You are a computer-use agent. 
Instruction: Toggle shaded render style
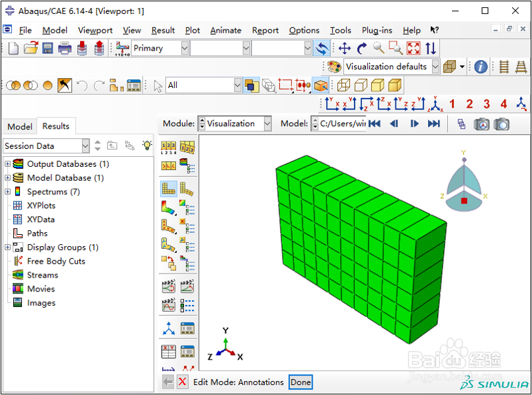coord(395,85)
